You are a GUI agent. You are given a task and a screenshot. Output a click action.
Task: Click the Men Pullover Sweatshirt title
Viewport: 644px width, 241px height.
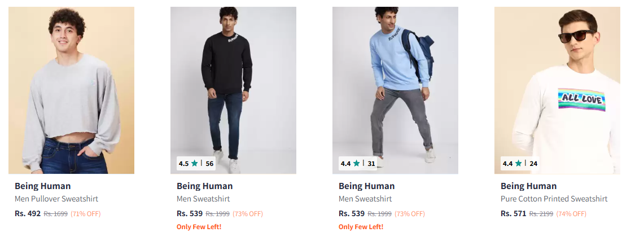coord(56,199)
